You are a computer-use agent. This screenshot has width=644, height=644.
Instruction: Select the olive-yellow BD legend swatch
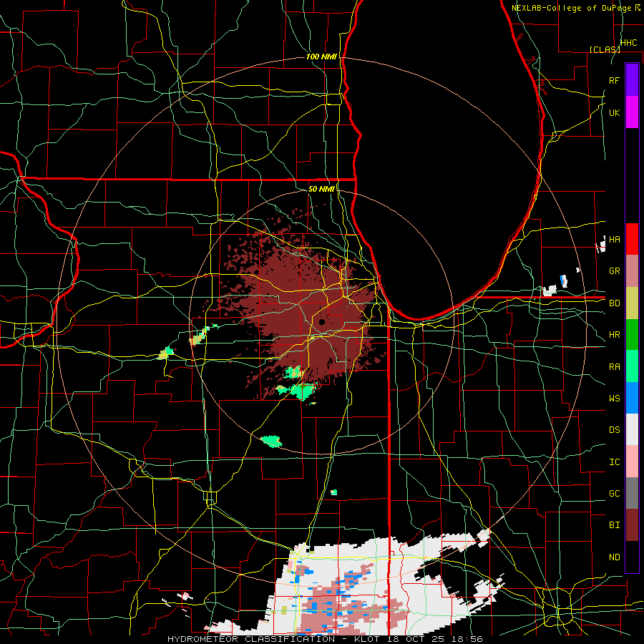(632, 303)
